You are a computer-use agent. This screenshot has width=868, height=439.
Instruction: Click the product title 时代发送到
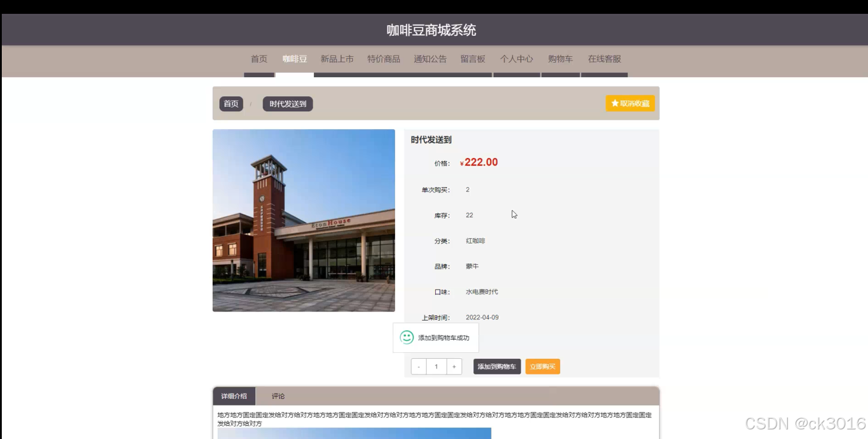(x=431, y=140)
